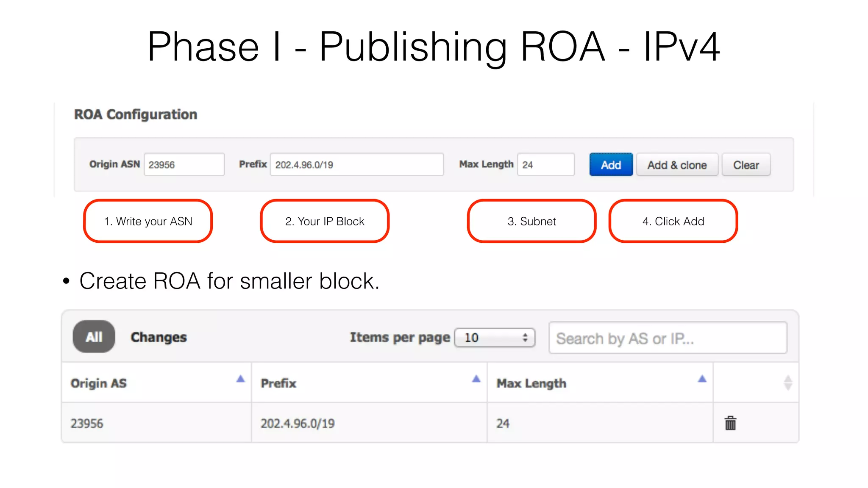Focus the Max Length input field

(x=546, y=164)
